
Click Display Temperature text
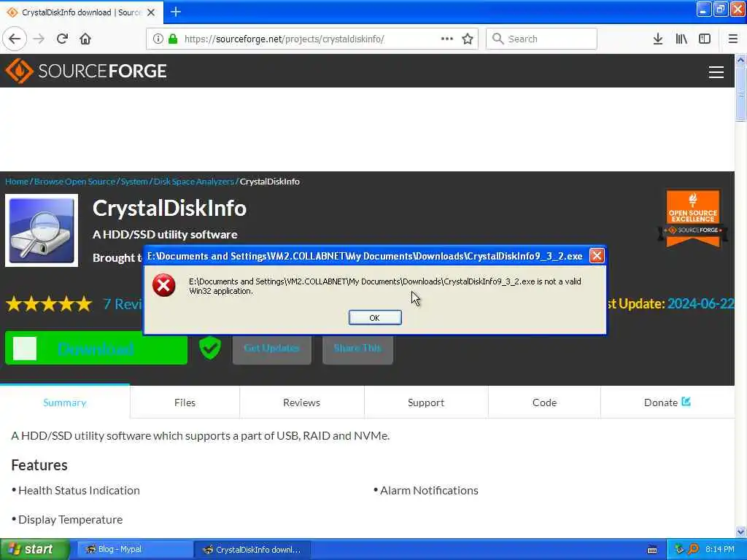pos(71,519)
